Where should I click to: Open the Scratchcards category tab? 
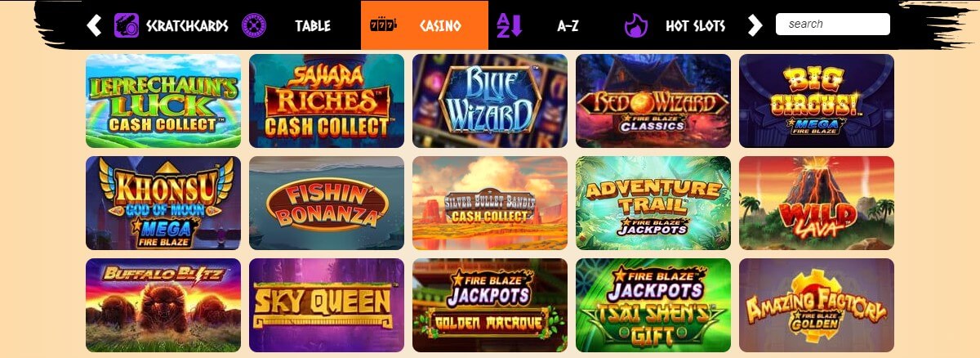point(187,25)
